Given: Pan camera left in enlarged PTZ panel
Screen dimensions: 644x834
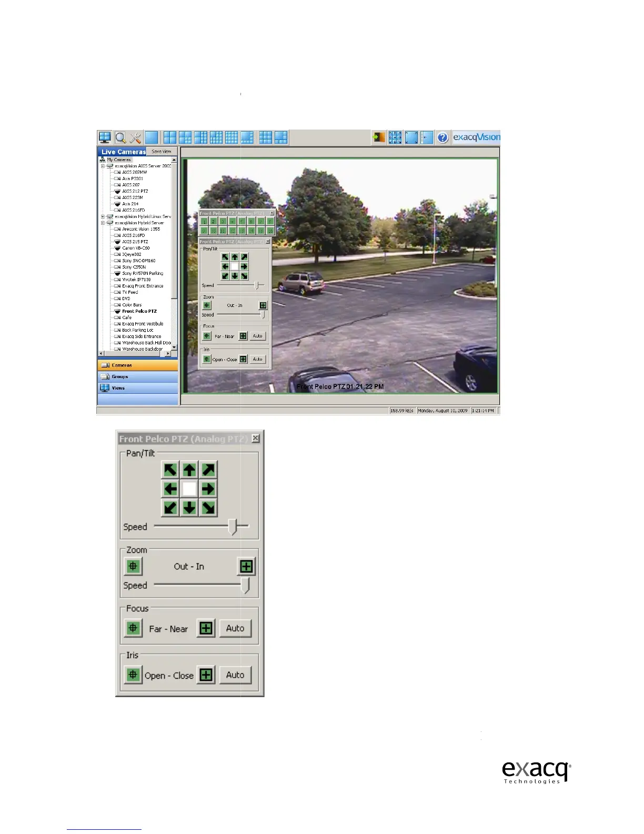Looking at the screenshot, I should pyautogui.click(x=170, y=489).
